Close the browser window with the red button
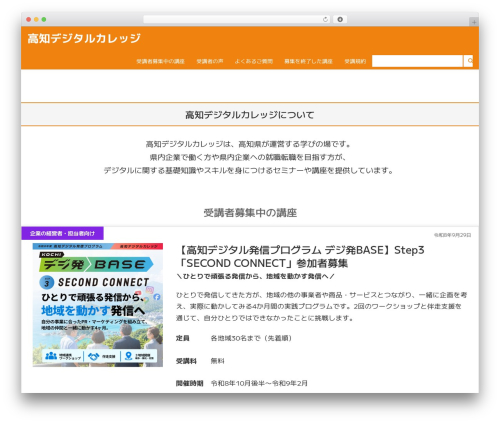This screenshot has width=500, height=423. tap(29, 20)
